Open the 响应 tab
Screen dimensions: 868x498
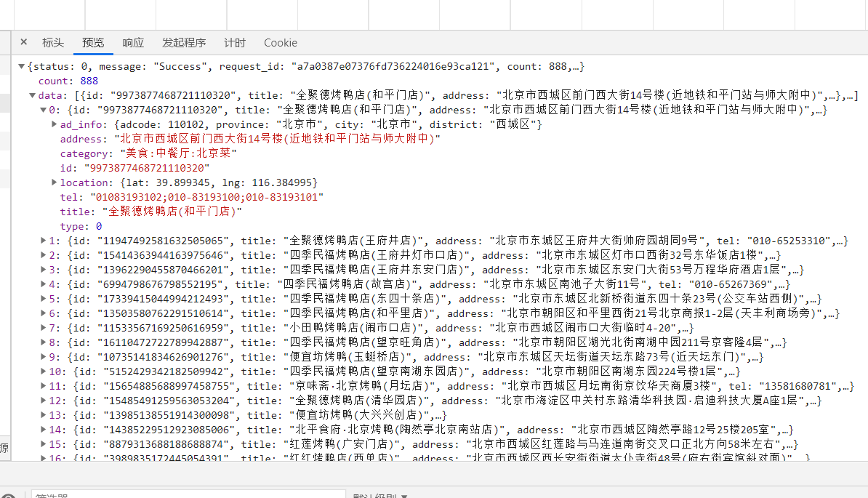click(133, 43)
